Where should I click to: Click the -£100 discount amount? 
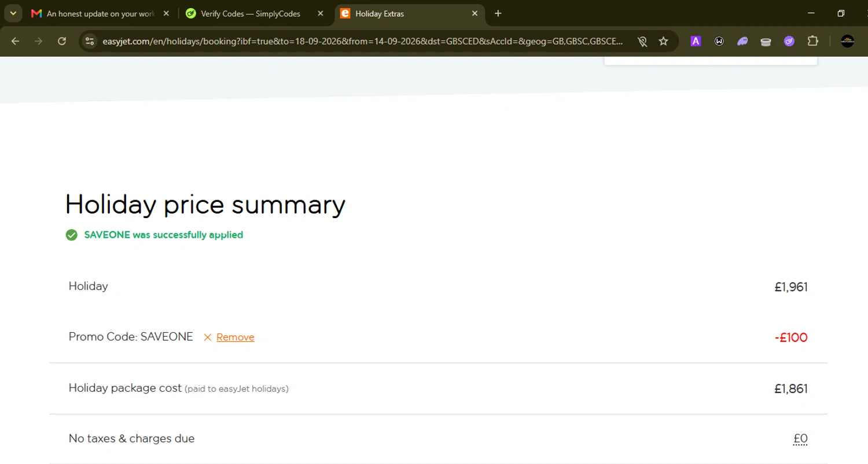click(791, 338)
